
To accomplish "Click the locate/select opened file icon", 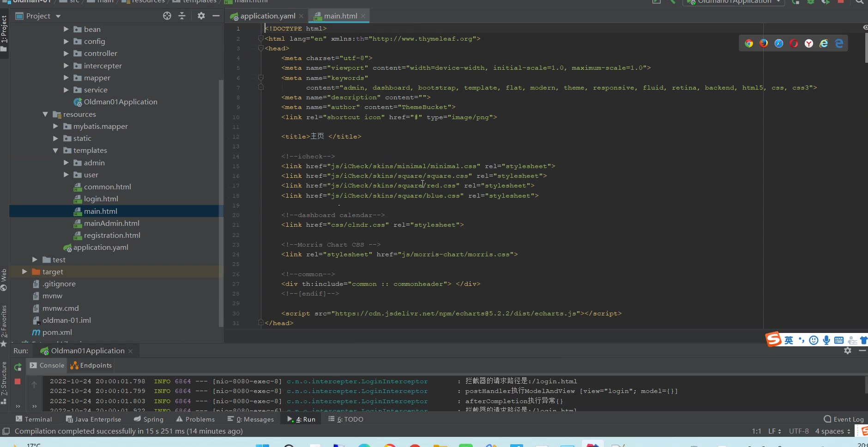I will coord(167,16).
